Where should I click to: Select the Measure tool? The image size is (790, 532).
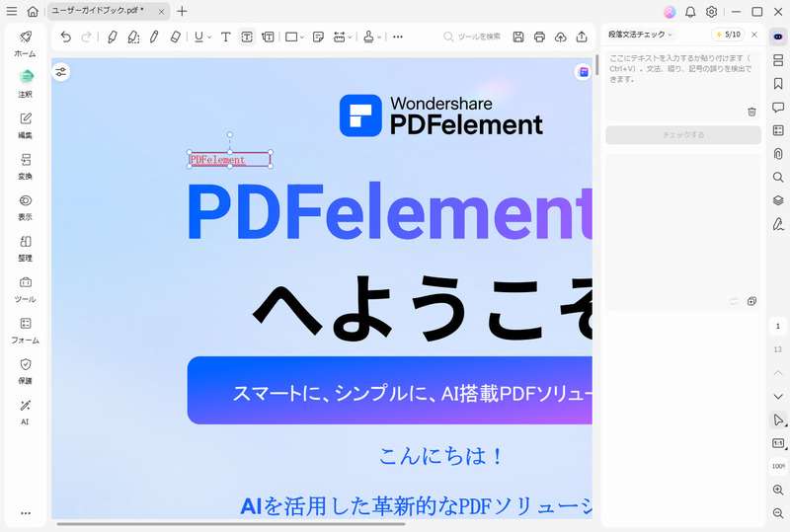pos(339,37)
